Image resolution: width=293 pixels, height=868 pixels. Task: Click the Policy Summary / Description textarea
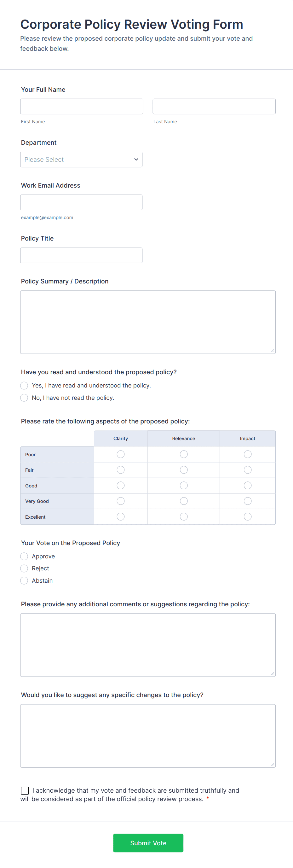148,322
